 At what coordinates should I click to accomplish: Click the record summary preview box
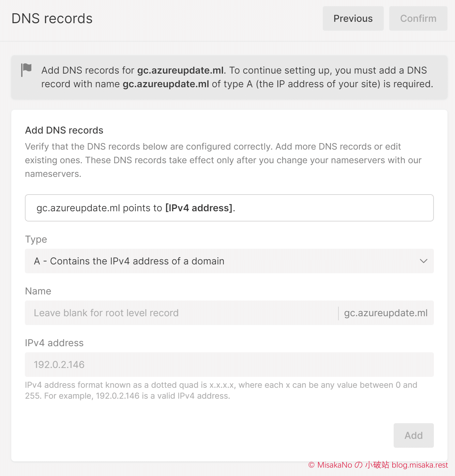pyautogui.click(x=229, y=208)
